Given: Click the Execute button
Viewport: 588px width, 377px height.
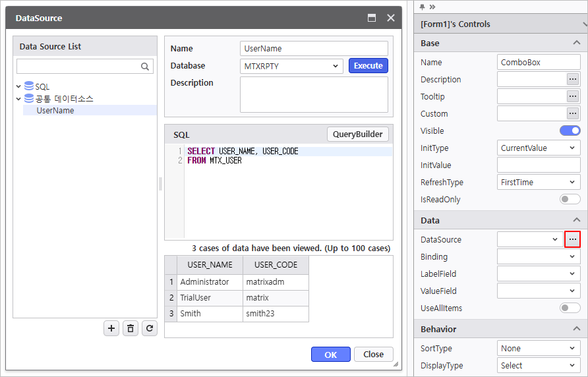Looking at the screenshot, I should click(x=368, y=66).
